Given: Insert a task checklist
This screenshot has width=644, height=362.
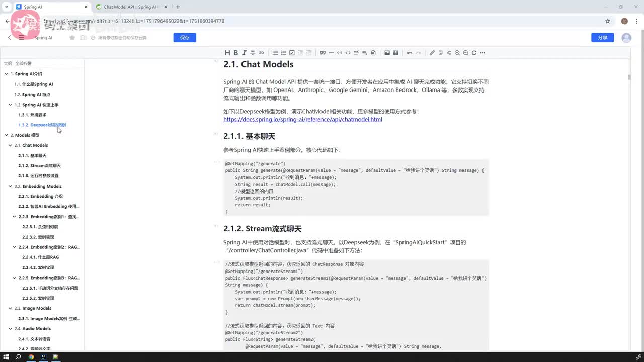Looking at the screenshot, I should click(292, 53).
